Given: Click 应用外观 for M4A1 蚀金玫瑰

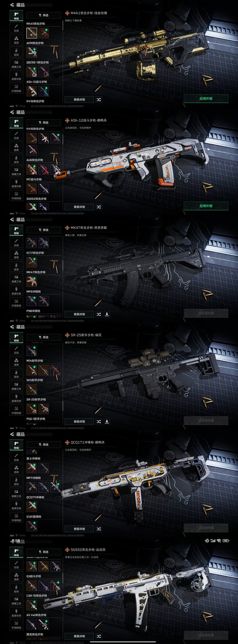Looking at the screenshot, I should pos(206,99).
